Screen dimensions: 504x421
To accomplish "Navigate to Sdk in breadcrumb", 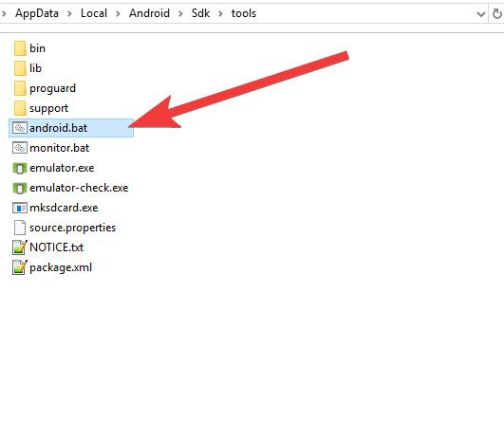I will pos(200,13).
